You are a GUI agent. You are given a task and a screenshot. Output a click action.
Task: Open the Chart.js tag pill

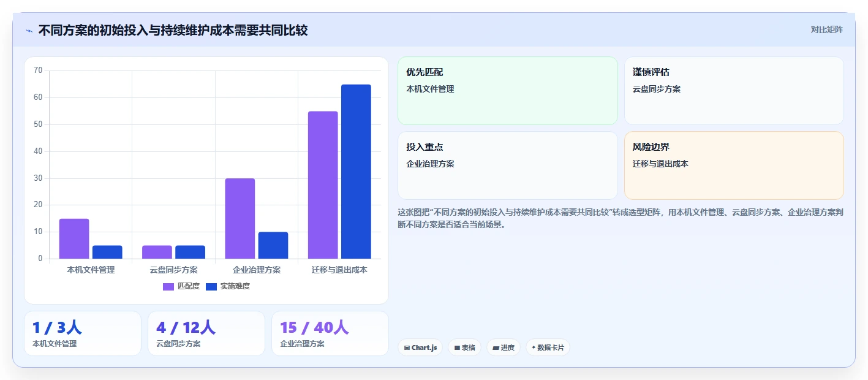[x=420, y=348]
